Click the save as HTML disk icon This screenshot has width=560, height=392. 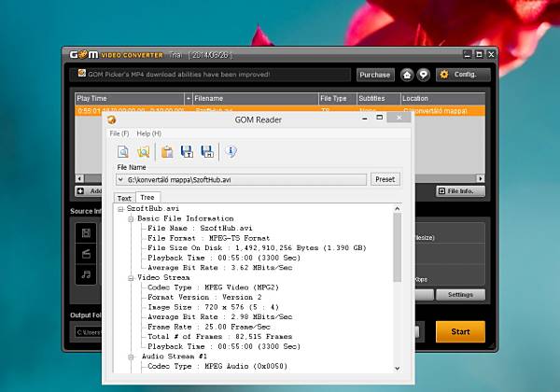tap(207, 152)
